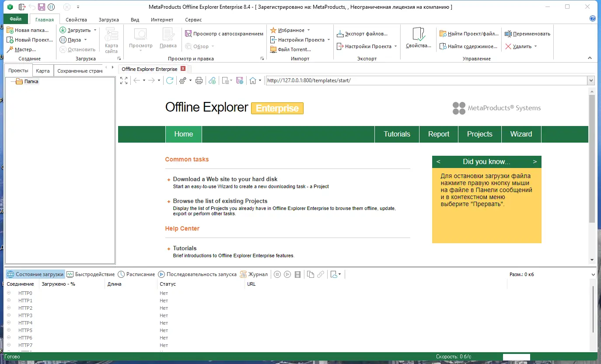Expand export Настройки Проекта dropdown arrow
The height and width of the screenshot is (364, 601).
point(395,46)
